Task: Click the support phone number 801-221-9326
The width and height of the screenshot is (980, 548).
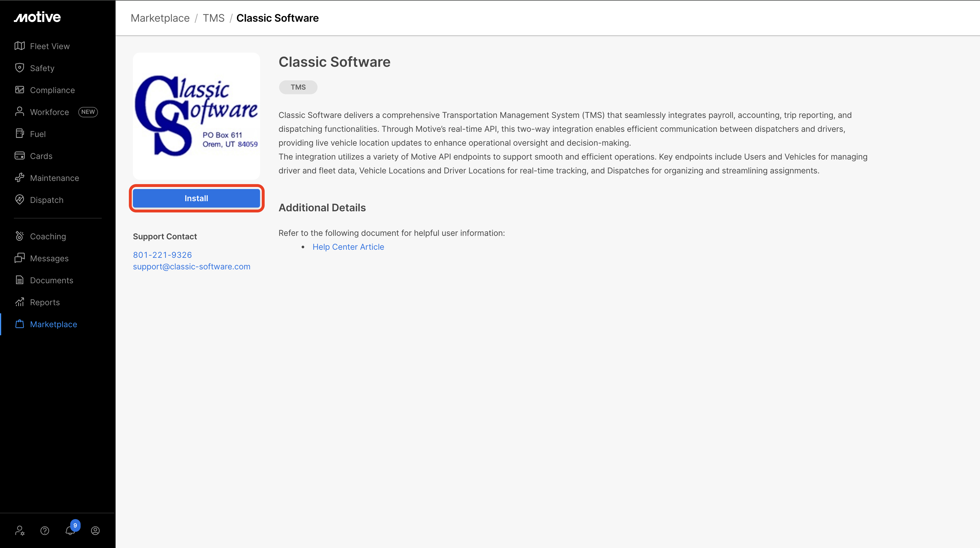Action: point(162,255)
